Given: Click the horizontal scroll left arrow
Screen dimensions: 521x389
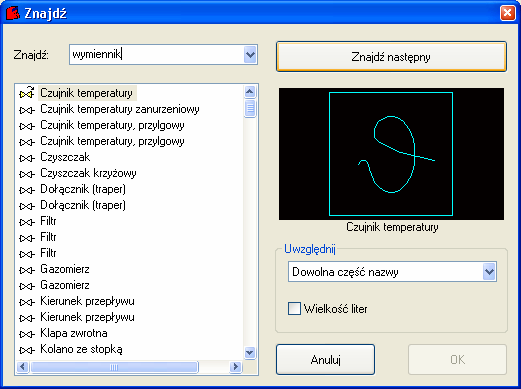Looking at the screenshot, I should tap(22, 367).
